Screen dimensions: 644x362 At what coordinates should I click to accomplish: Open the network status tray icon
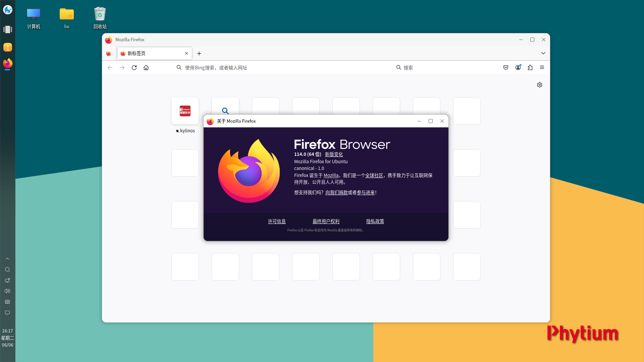click(x=7, y=280)
